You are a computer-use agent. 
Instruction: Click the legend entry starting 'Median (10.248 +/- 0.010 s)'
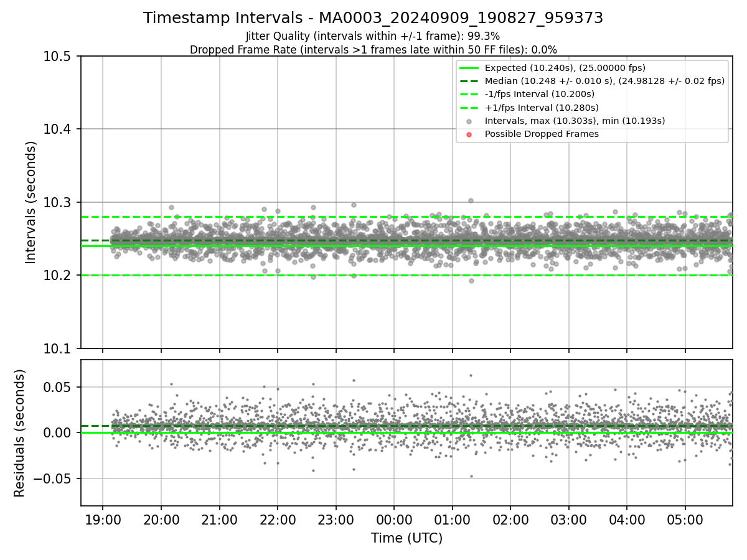(604, 81)
